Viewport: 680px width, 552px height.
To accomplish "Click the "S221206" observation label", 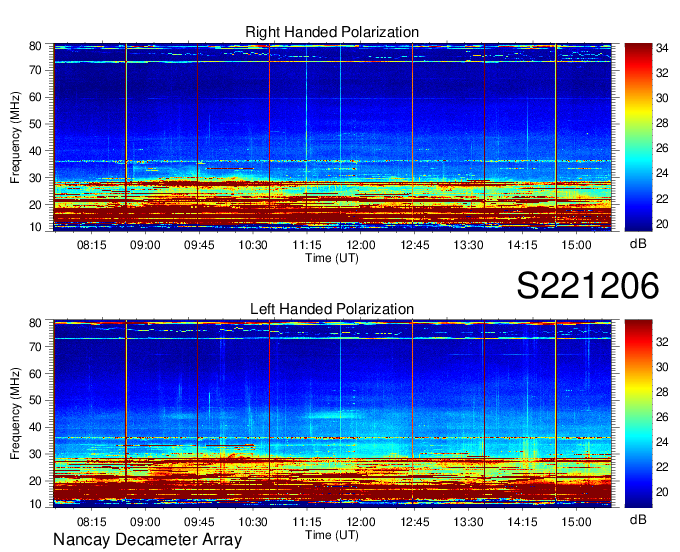I will (x=588, y=285).
